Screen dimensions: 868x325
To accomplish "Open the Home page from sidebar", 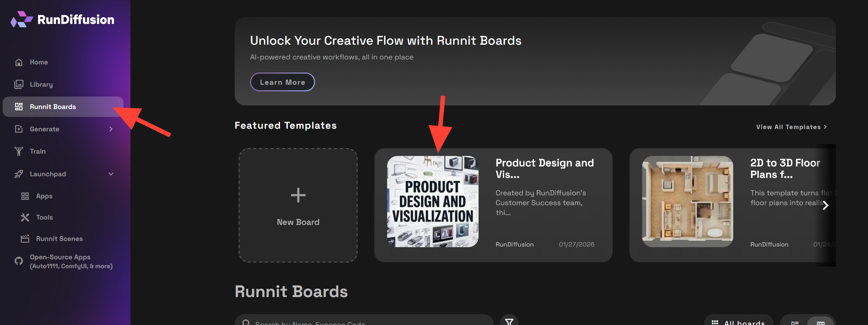I will click(x=39, y=62).
